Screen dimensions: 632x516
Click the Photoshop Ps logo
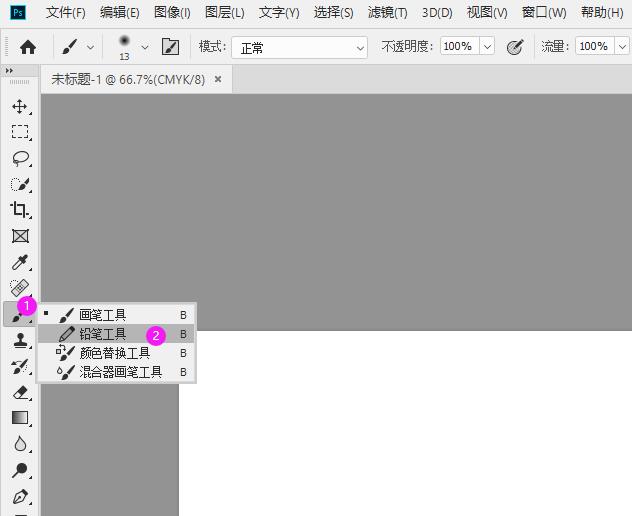[18, 12]
